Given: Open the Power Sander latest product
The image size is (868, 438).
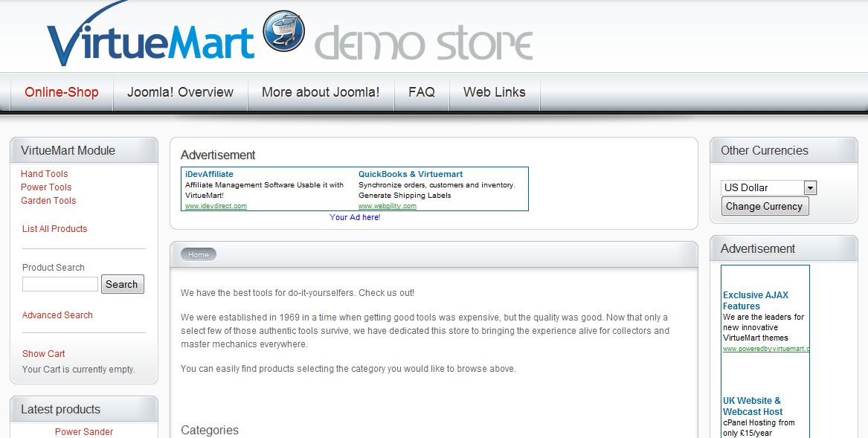Looking at the screenshot, I should (84, 432).
